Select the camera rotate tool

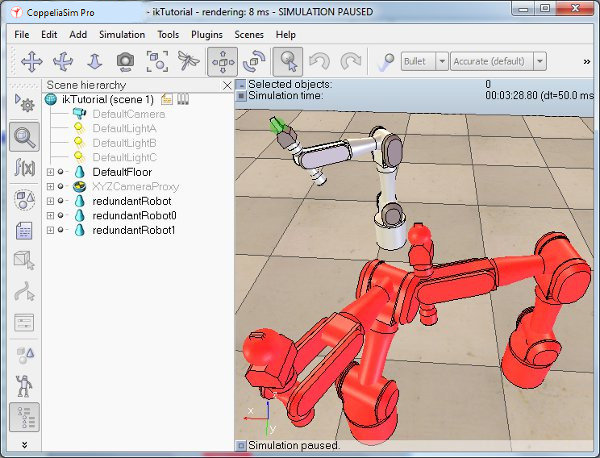[63, 62]
